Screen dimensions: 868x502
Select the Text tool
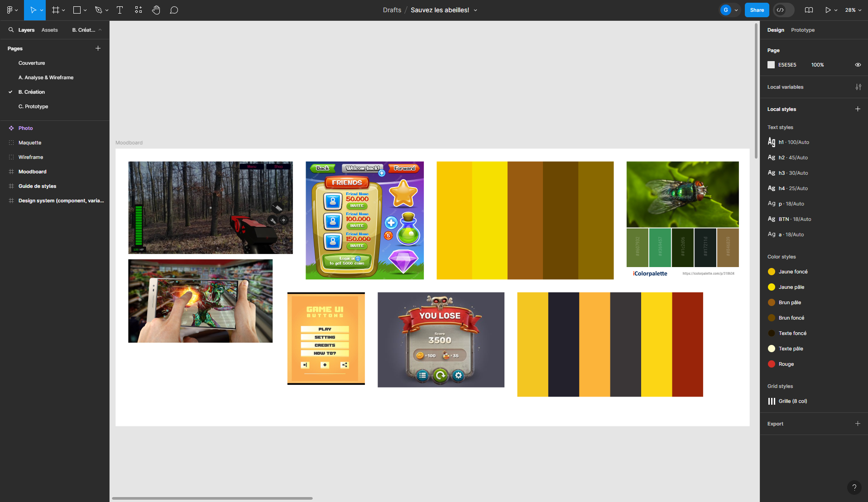click(120, 10)
